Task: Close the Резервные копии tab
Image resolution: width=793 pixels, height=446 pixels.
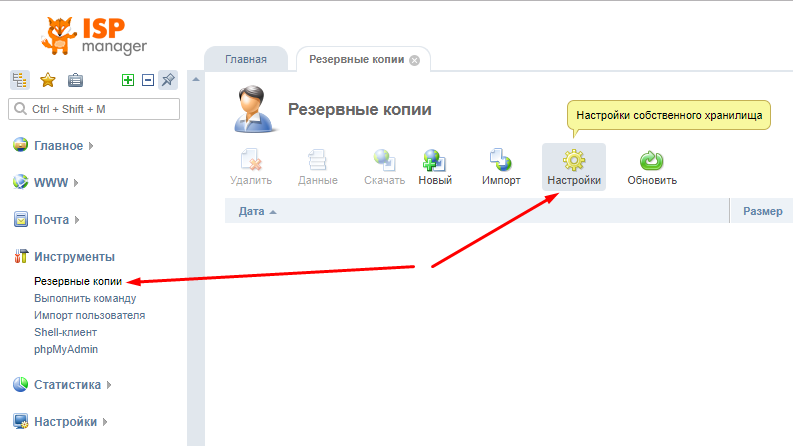Action: click(x=415, y=61)
